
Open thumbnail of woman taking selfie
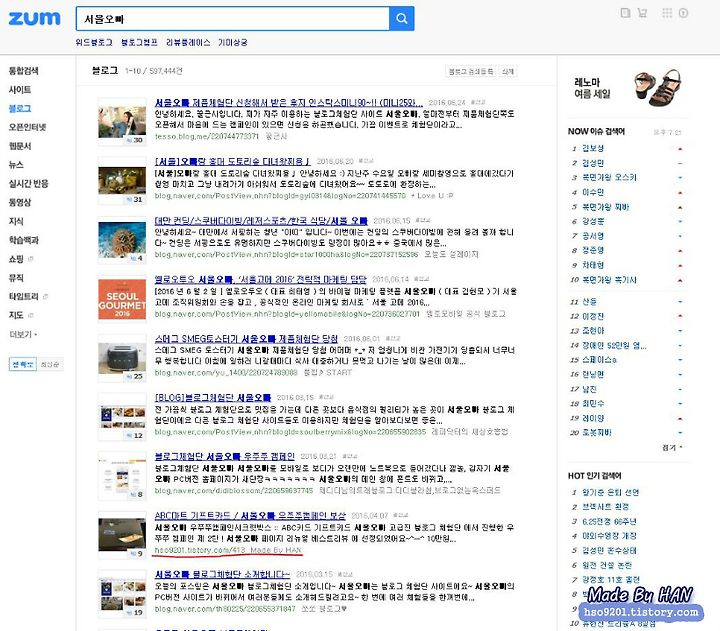pos(122,122)
